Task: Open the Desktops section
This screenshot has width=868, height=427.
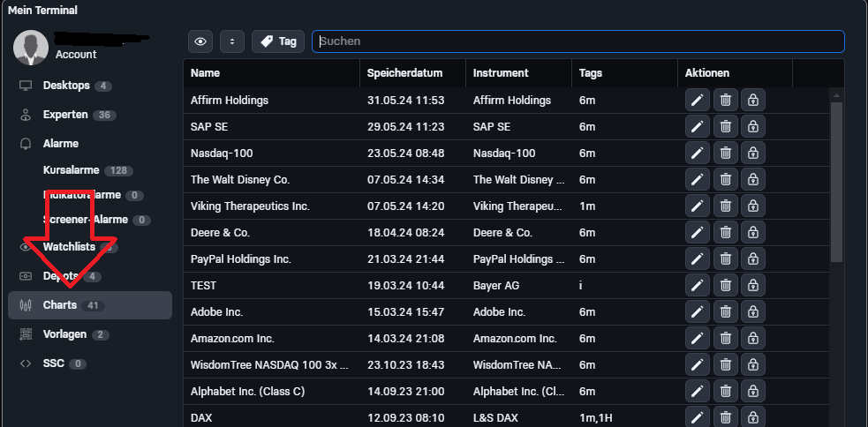Action: point(65,86)
